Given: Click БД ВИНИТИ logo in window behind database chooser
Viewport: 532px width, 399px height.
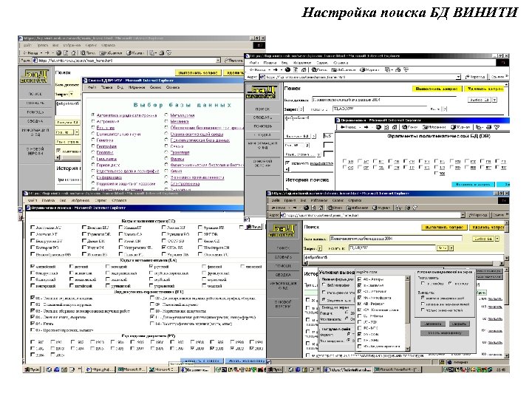Looking at the screenshot, I should tap(34, 76).
